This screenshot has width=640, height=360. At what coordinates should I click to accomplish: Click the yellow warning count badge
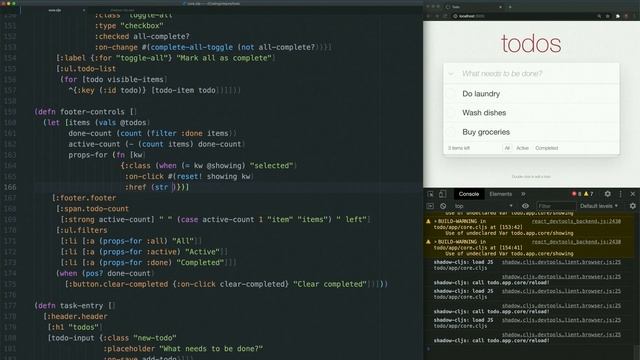coord(589,194)
